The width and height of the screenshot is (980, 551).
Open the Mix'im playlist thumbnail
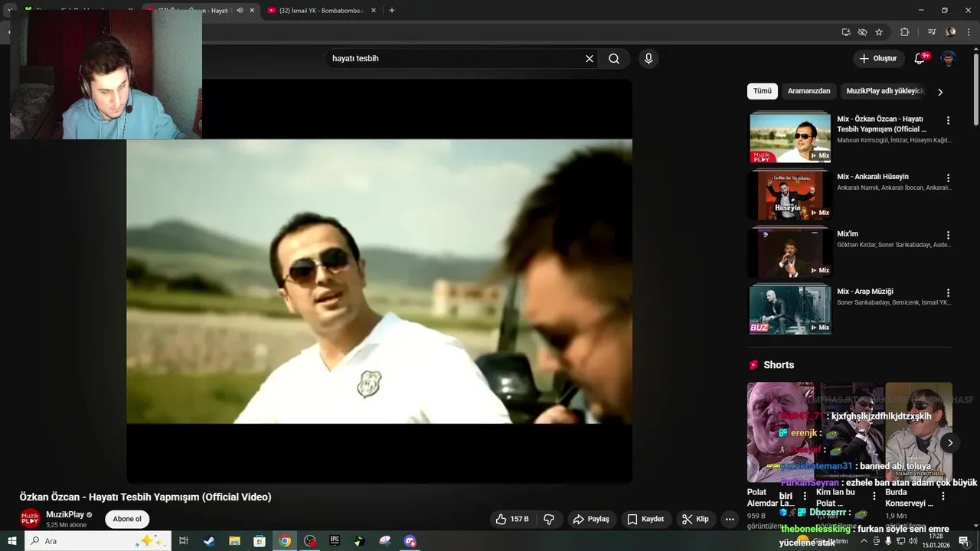point(790,253)
